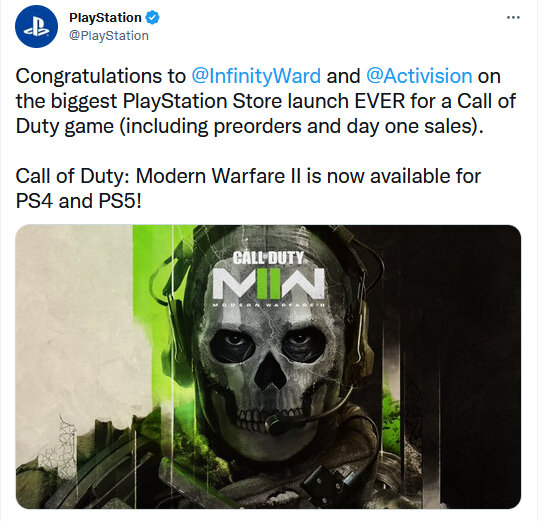The image size is (539, 521).
Task: Open the @PlayStation handle link
Action: (109, 36)
